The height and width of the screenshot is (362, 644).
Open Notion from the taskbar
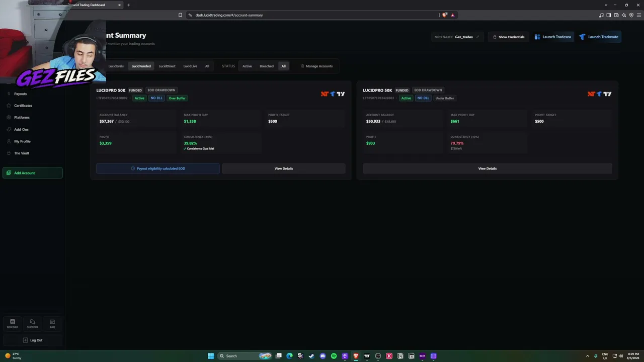coord(400,356)
